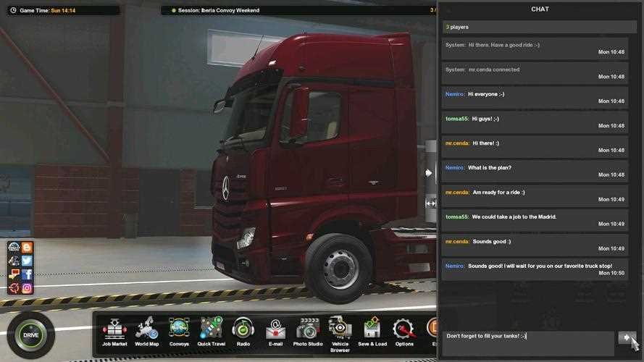Screen dimensions: 644x362
Task: Click the round green DRIVE button
Action: pos(31,335)
